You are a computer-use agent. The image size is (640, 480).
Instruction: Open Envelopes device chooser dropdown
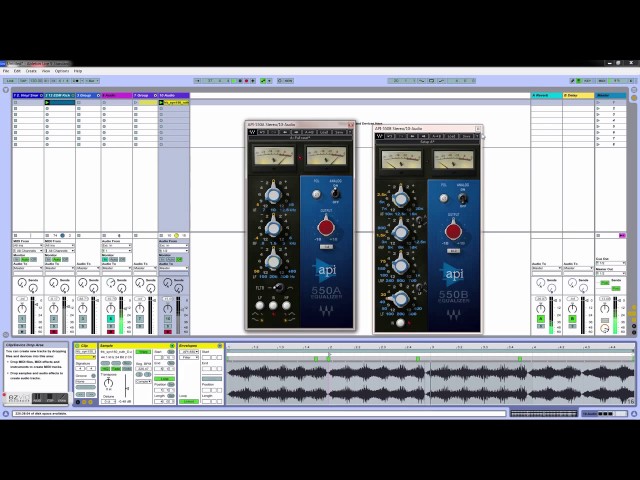click(189, 351)
